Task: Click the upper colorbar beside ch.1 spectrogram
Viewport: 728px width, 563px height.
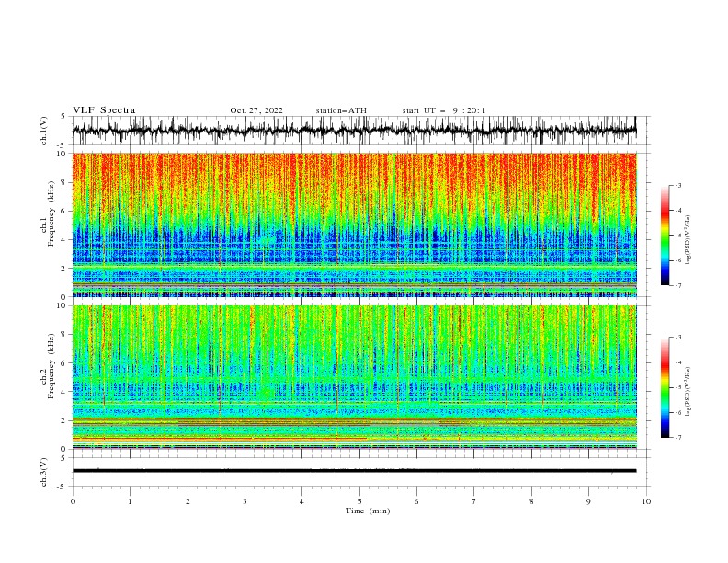Action: (665, 236)
